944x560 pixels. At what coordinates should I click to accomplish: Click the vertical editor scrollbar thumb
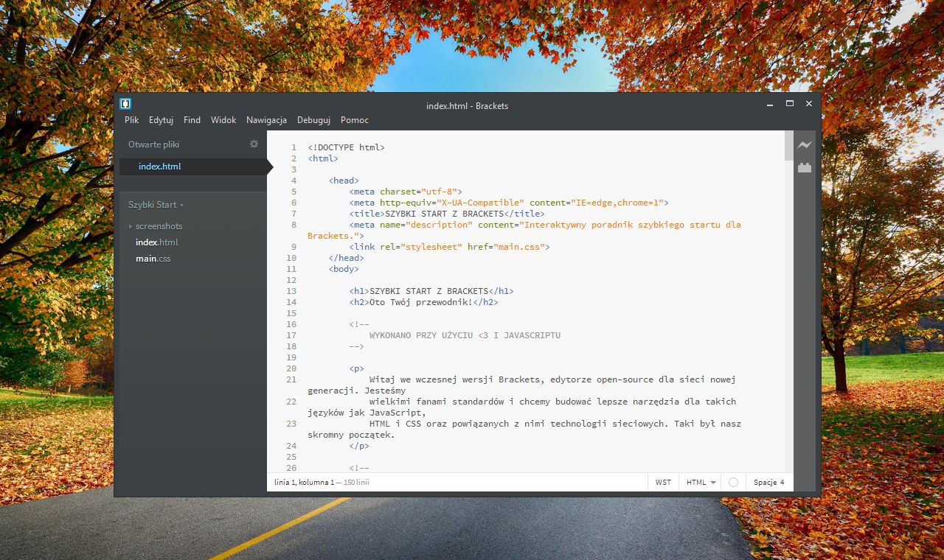(789, 146)
